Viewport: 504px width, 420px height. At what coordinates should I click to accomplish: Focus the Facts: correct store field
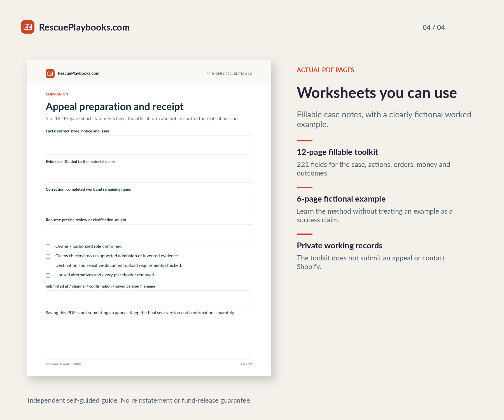[149, 145]
